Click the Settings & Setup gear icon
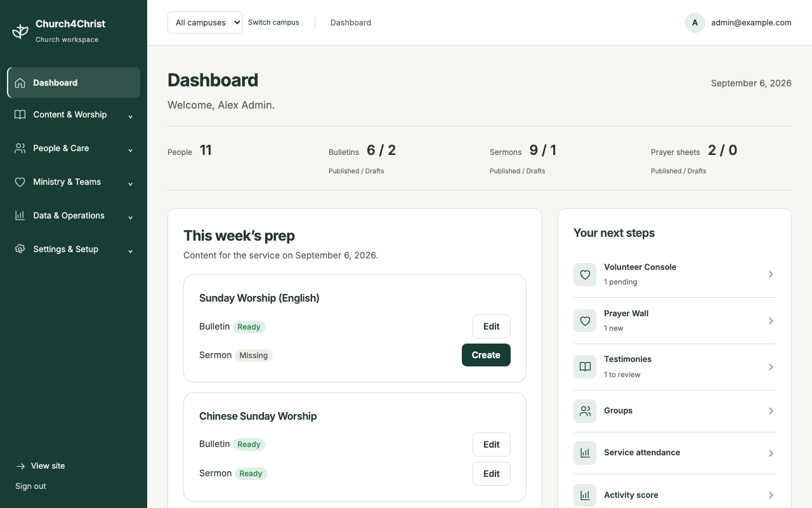The width and height of the screenshot is (812, 508). tap(20, 249)
